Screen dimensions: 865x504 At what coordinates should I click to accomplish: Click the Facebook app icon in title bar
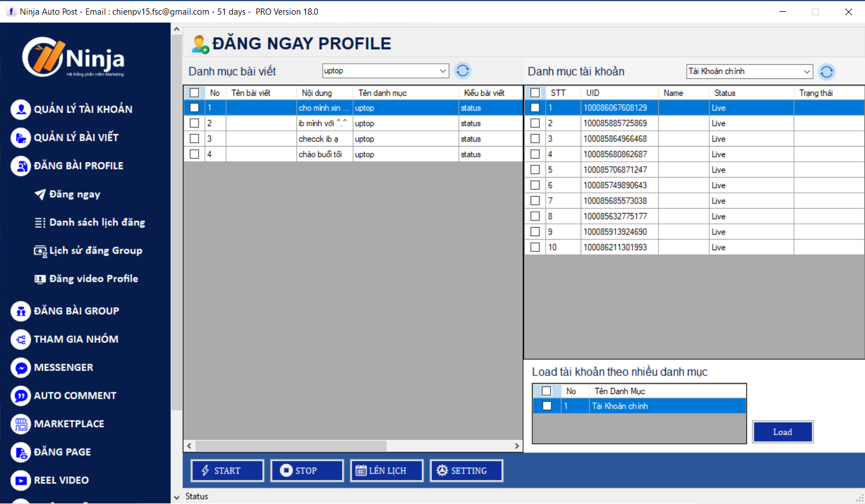[10, 11]
